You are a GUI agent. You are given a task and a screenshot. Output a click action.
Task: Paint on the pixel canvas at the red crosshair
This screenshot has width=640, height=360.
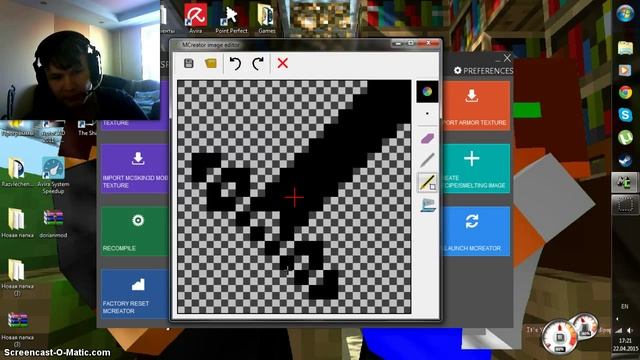294,198
